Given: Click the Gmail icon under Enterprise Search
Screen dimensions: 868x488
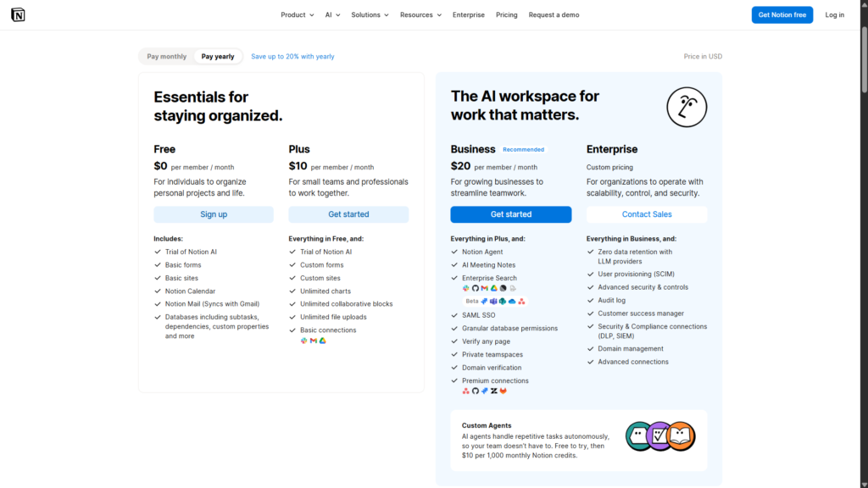Looking at the screenshot, I should click(x=484, y=288).
